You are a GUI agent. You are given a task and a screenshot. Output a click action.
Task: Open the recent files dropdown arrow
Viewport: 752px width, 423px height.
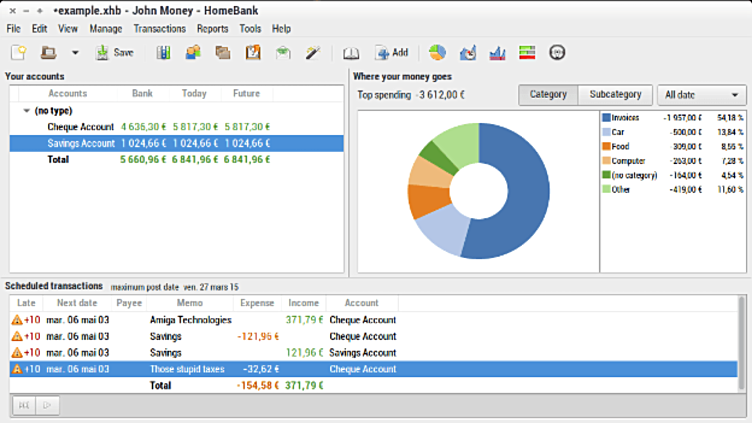point(74,53)
